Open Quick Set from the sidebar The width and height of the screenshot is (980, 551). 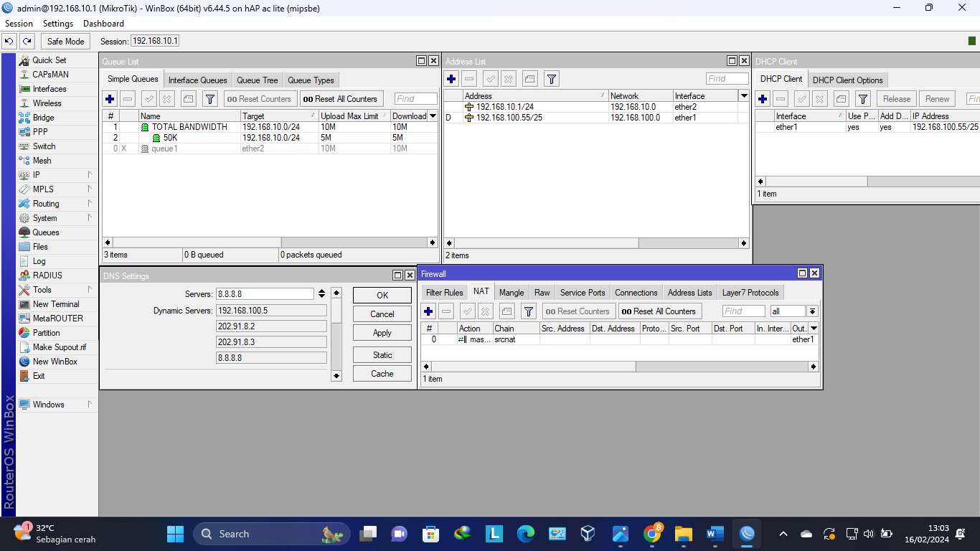(x=49, y=60)
